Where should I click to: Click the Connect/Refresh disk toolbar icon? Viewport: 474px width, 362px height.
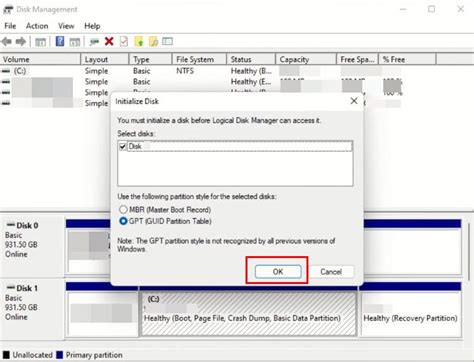click(94, 42)
